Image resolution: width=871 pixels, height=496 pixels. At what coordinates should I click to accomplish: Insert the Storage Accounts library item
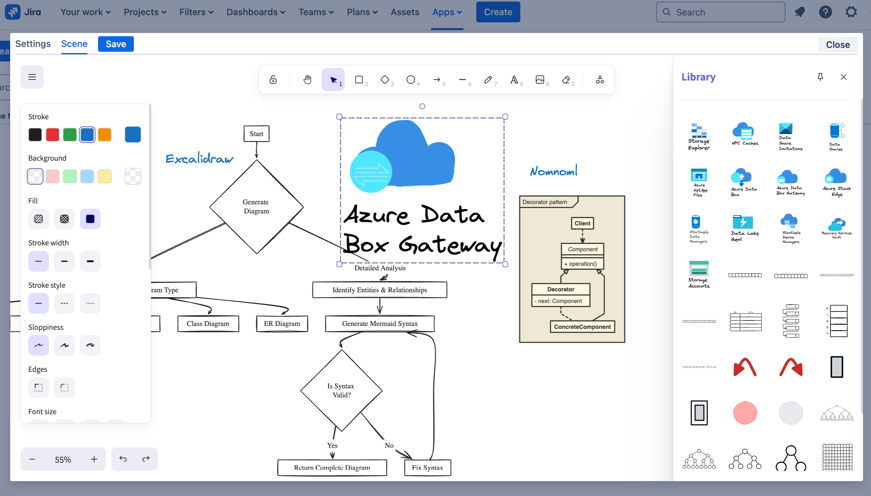pos(699,274)
